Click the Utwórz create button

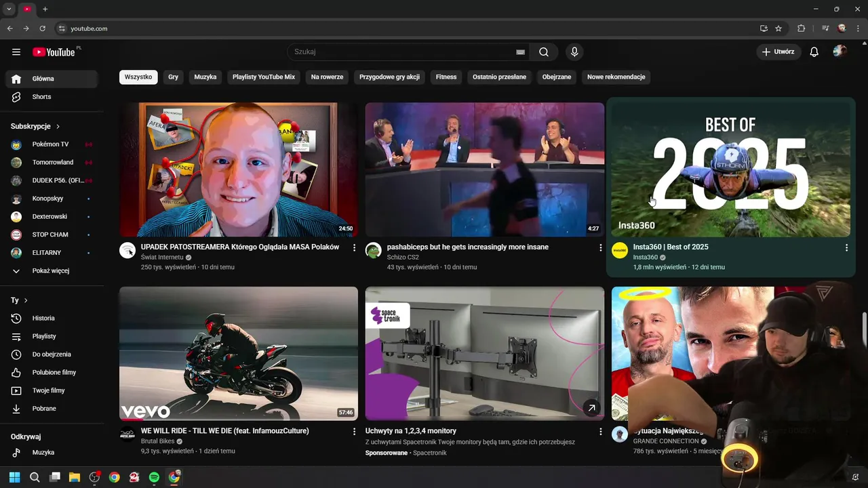(x=778, y=52)
